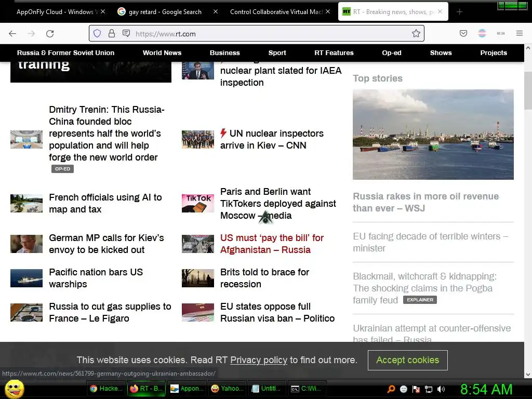Read French officials using AI article
Image resolution: width=532 pixels, height=399 pixels.
[x=105, y=203]
